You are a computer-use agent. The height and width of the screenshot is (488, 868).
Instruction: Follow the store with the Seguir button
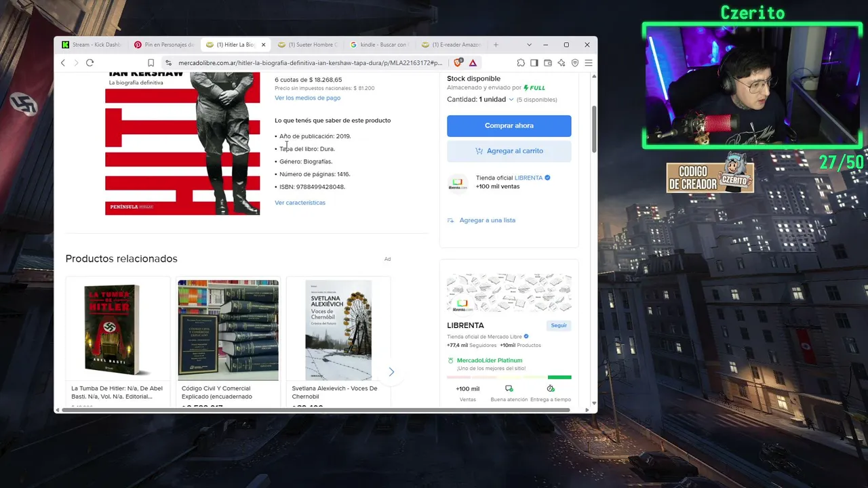pos(559,325)
